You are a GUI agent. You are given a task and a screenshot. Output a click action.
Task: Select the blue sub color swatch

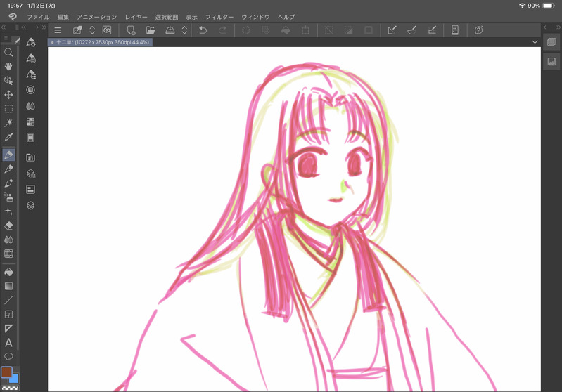14,378
